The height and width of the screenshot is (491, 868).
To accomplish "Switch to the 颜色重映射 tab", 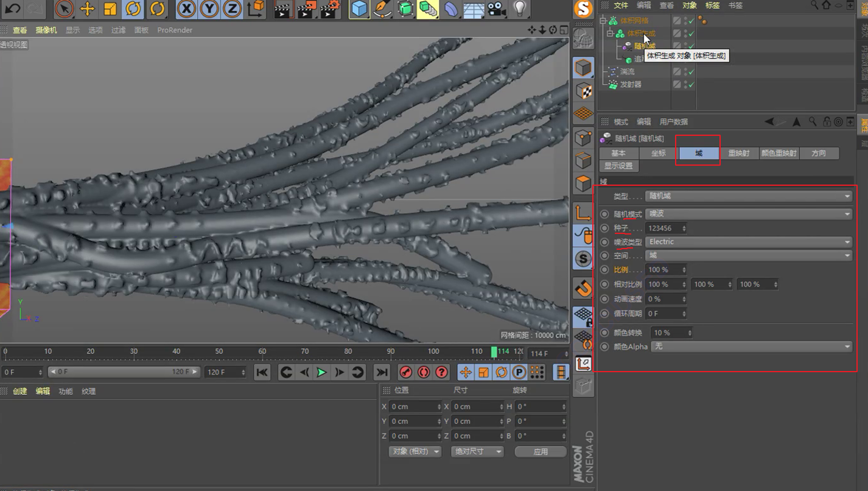I will [779, 154].
